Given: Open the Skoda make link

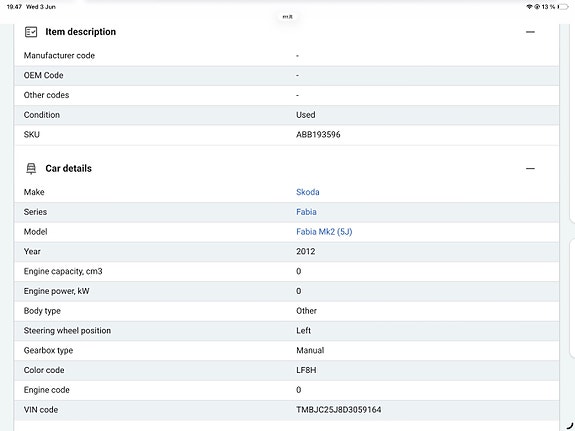Looking at the screenshot, I should point(308,192).
